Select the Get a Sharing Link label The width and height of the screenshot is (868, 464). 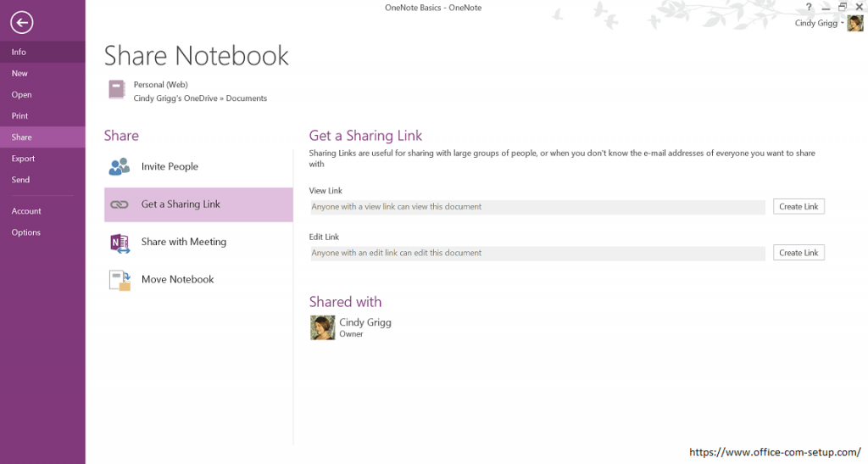(181, 204)
